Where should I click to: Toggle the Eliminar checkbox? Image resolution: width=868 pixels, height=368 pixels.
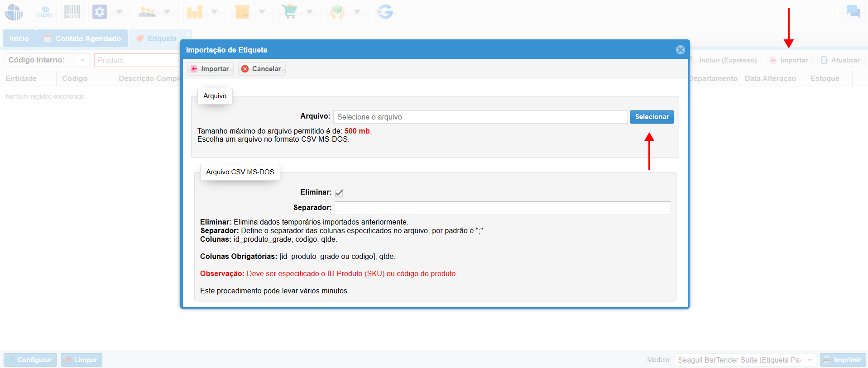339,193
